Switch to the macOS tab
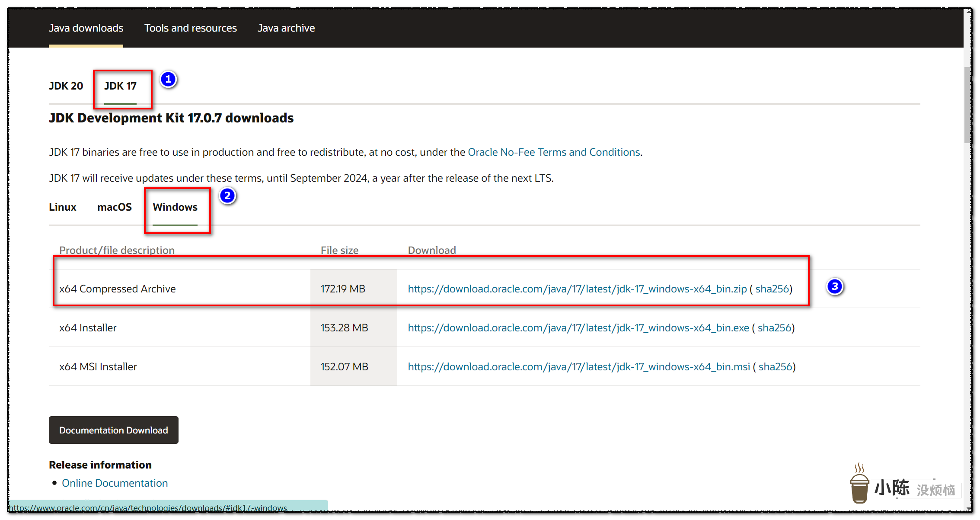This screenshot has height=520, width=980. pos(114,207)
